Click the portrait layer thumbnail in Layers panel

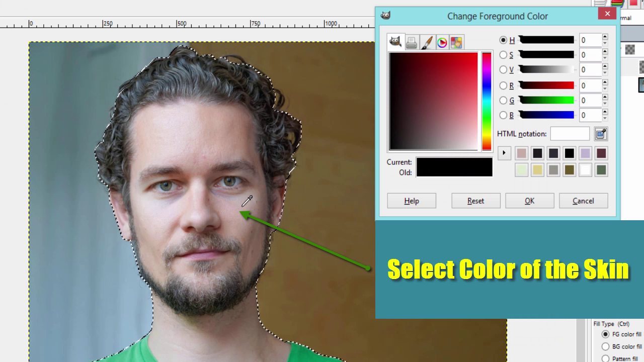pos(641,84)
